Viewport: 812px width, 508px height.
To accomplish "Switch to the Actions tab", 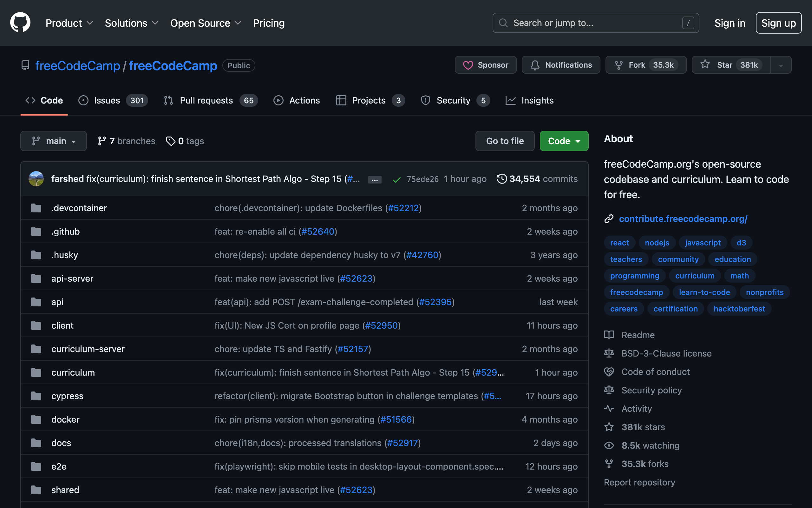I will coord(297,100).
